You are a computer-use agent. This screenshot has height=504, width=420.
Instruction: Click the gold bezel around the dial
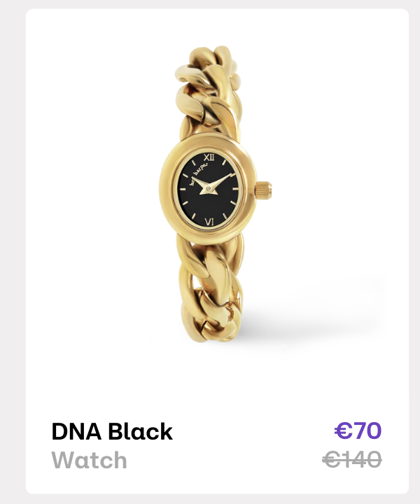(x=167, y=188)
